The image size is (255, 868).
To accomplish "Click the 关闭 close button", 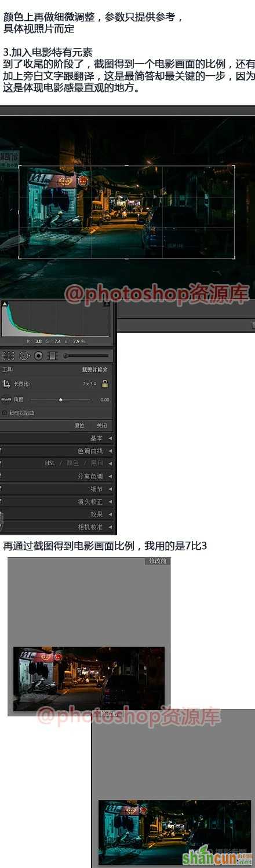I will pyautogui.click(x=101, y=425).
